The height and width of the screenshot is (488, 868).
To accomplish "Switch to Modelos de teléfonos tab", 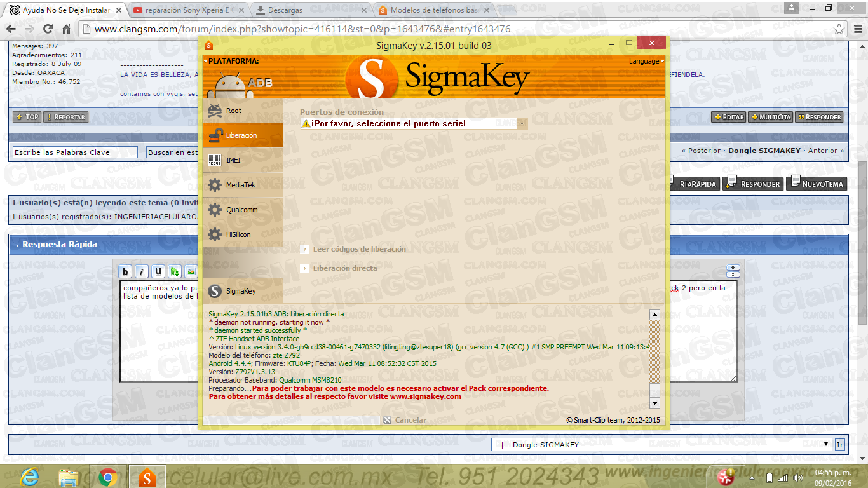I will pos(434,10).
